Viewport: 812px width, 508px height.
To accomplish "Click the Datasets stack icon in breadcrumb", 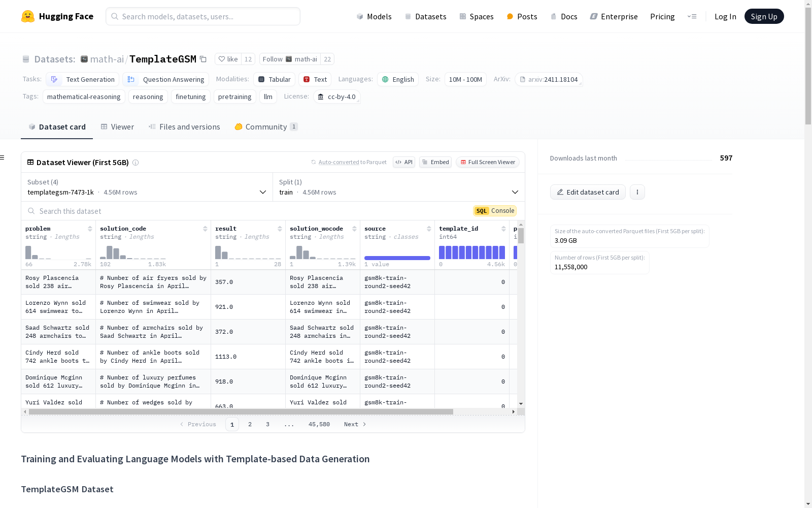I will pyautogui.click(x=26, y=59).
